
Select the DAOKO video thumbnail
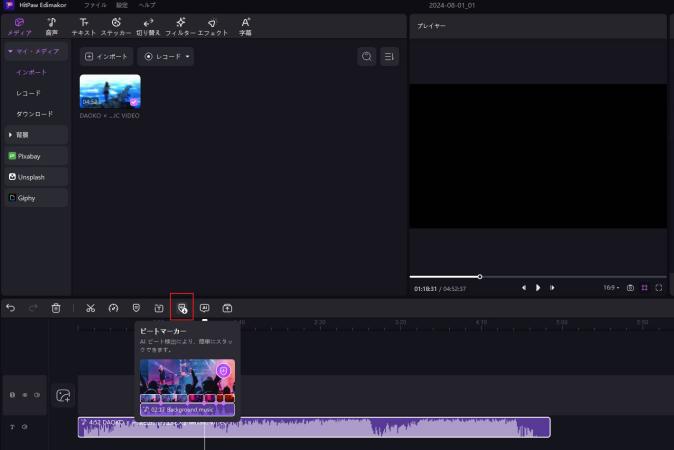pos(110,91)
